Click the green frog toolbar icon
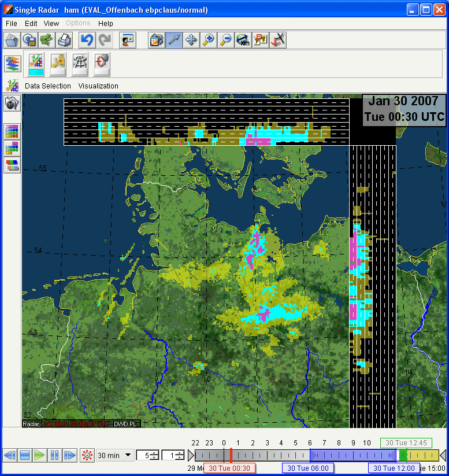 47,40
